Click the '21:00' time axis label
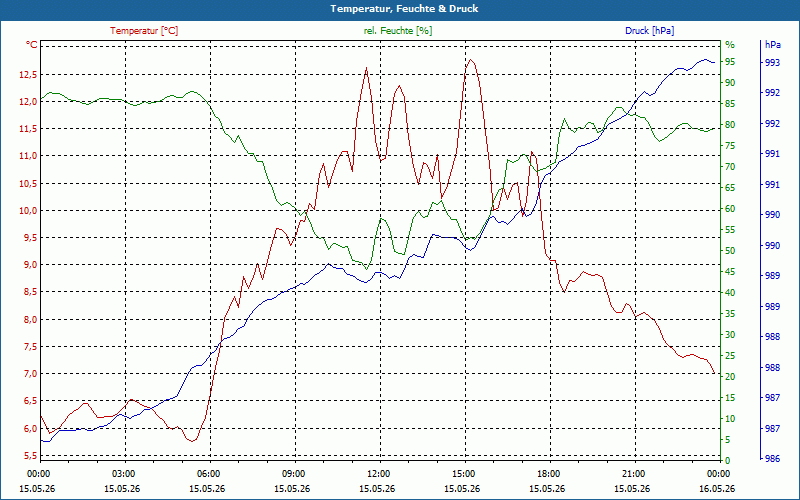The image size is (800, 500). coord(633,473)
